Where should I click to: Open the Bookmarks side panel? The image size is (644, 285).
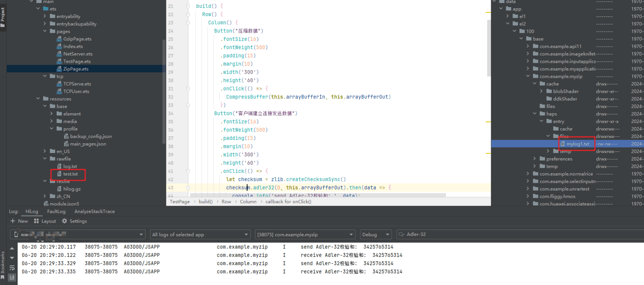pyautogui.click(x=3, y=265)
